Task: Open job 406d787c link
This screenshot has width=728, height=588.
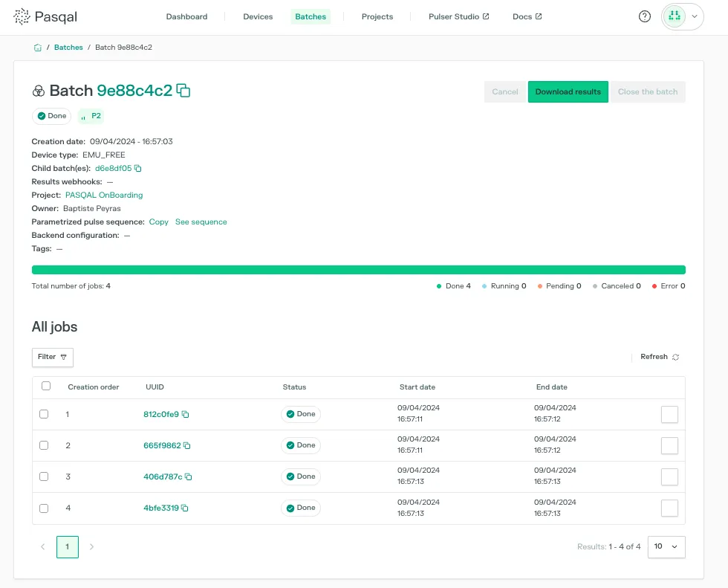Action: [x=163, y=476]
